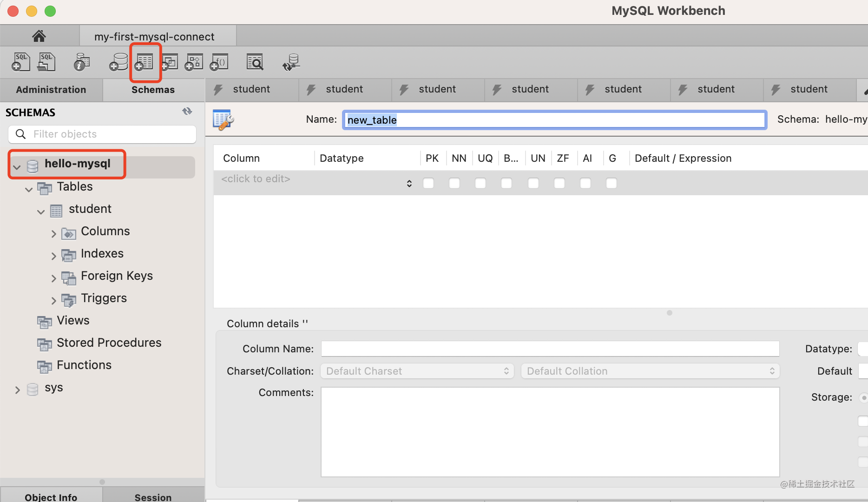Open an SQL script file from toolbar
This screenshot has width=868, height=502.
46,62
